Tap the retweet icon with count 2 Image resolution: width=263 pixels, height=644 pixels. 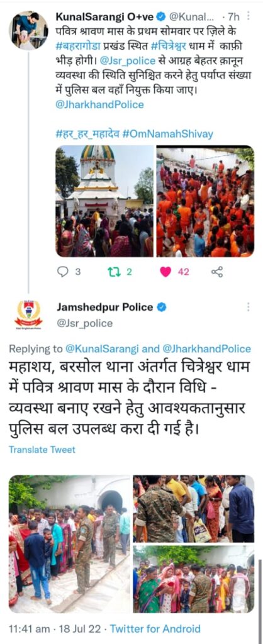[113, 272]
